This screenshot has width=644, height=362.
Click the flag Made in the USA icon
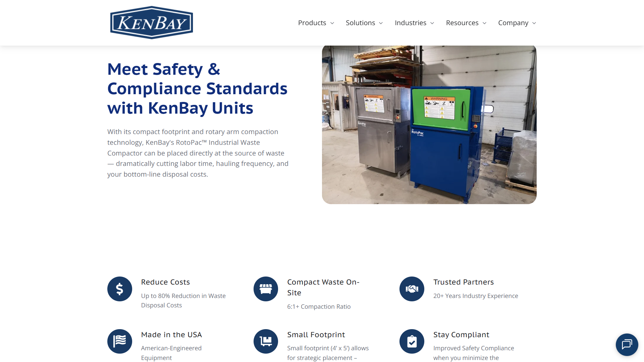click(120, 341)
